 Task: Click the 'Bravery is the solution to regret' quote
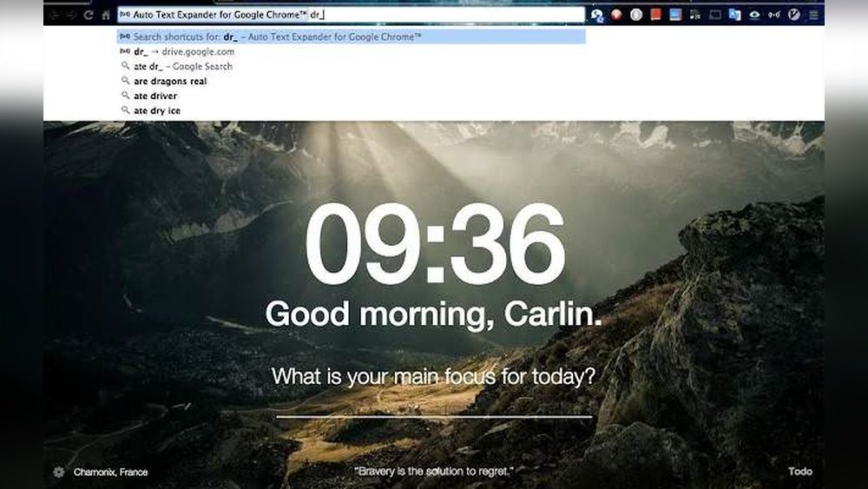[433, 472]
